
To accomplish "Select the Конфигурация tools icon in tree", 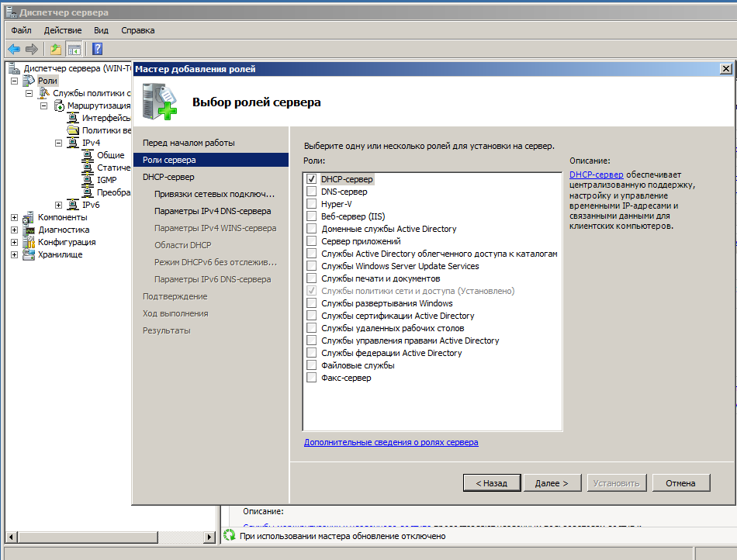I will click(x=29, y=242).
